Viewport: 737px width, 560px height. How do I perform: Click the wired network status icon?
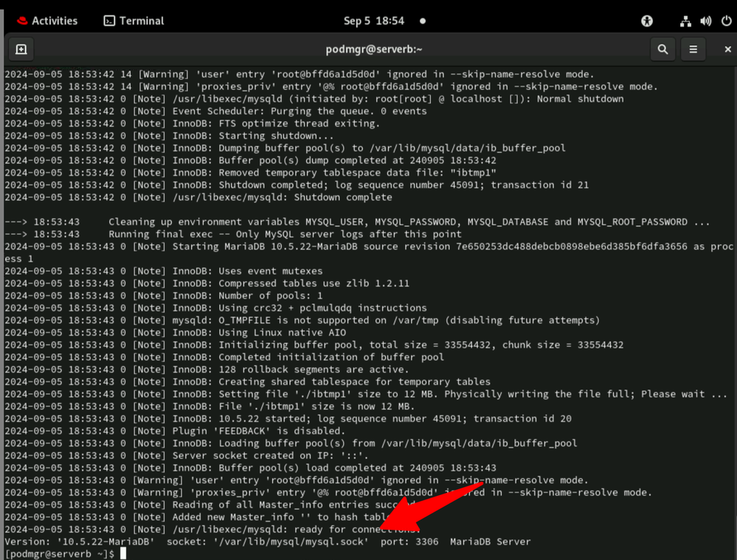[685, 21]
